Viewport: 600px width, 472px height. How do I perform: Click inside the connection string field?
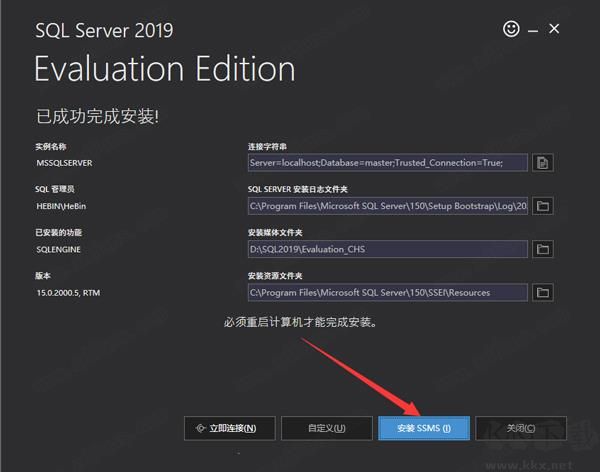click(x=387, y=162)
